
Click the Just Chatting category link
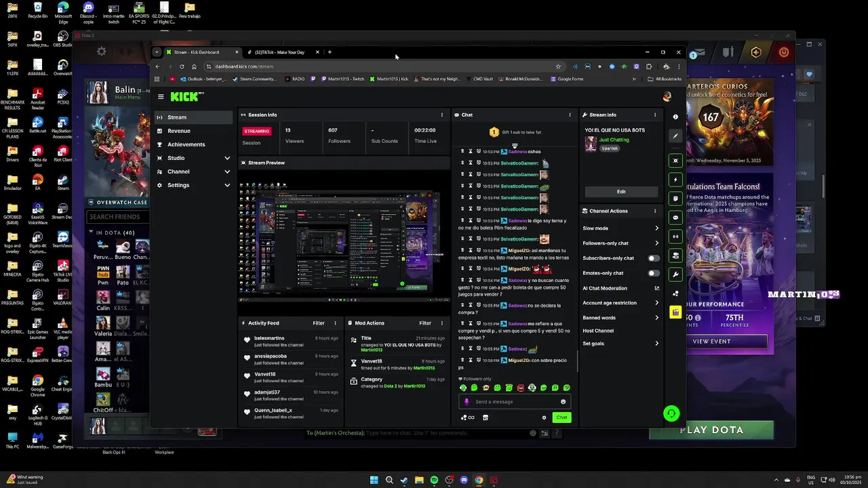614,140
